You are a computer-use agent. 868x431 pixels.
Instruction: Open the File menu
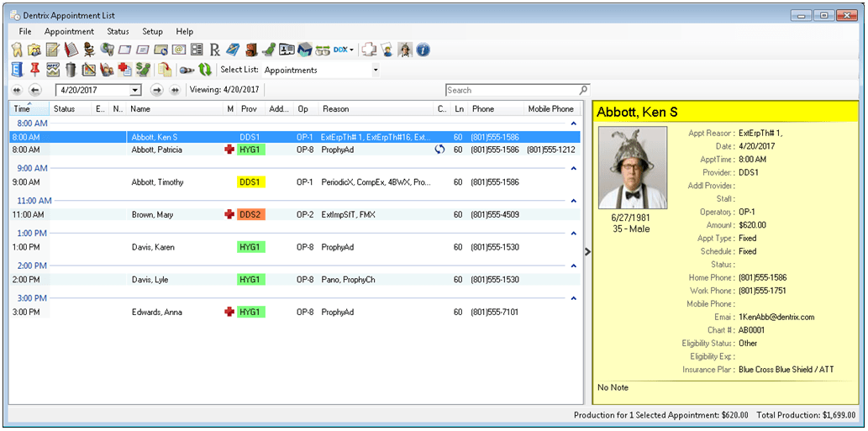coord(25,32)
